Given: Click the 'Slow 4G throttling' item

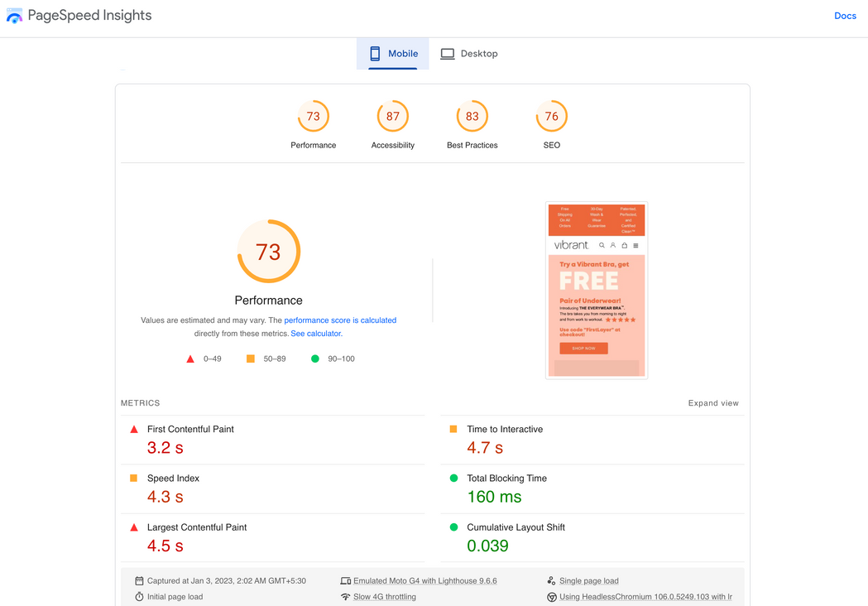Looking at the screenshot, I should point(384,597).
